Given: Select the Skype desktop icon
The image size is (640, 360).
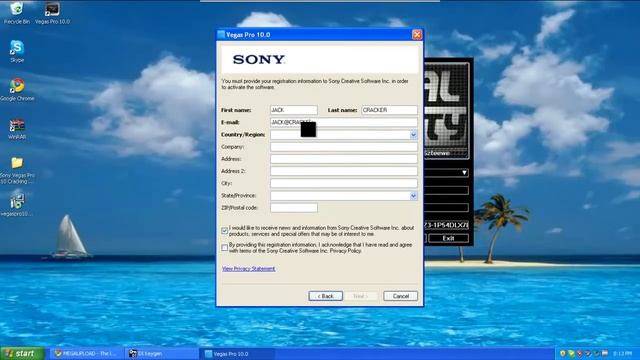Looking at the screenshot, I should pos(17,51).
